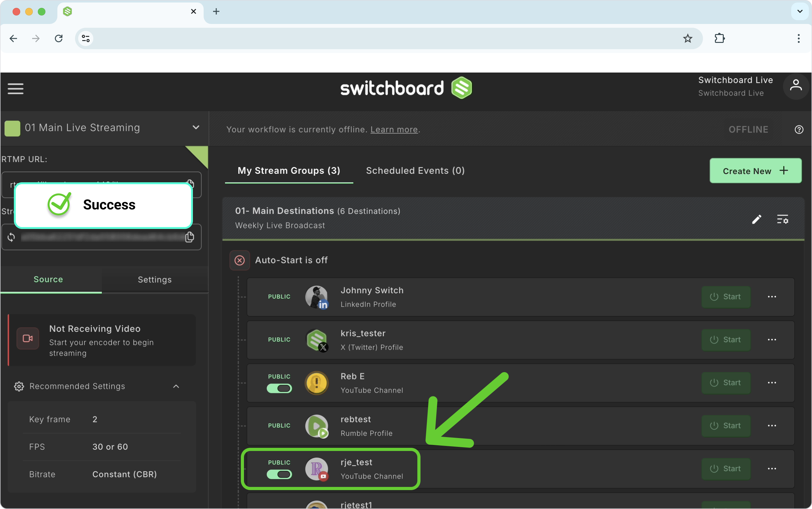Open the user account profile icon
Image resolution: width=812 pixels, height=509 pixels.
[796, 86]
